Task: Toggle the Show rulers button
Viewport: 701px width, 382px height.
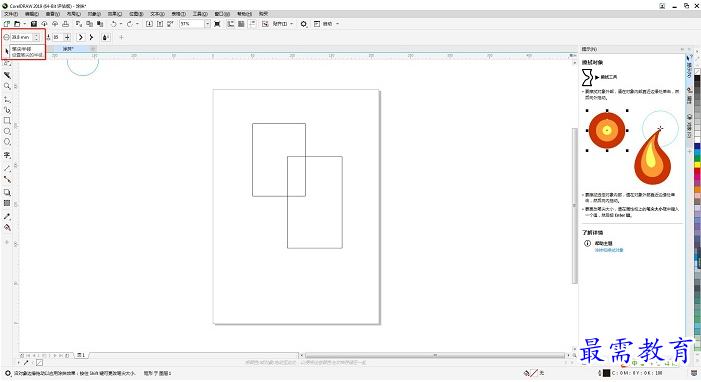Action: click(x=230, y=24)
